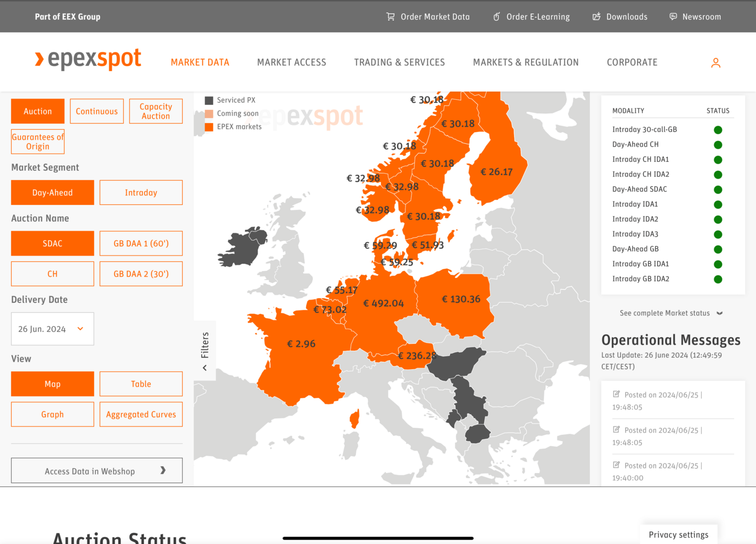The height and width of the screenshot is (544, 756).
Task: Open MARKETS & REGULATION menu
Action: (x=526, y=62)
